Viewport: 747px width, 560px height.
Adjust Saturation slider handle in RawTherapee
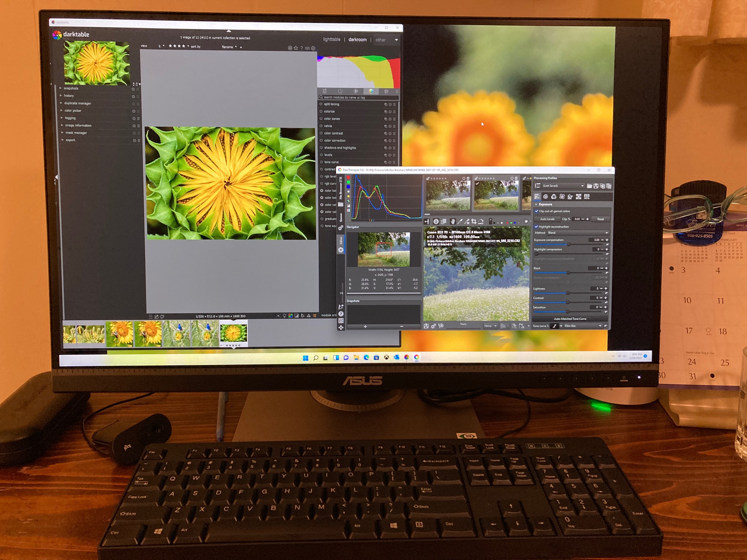point(567,311)
